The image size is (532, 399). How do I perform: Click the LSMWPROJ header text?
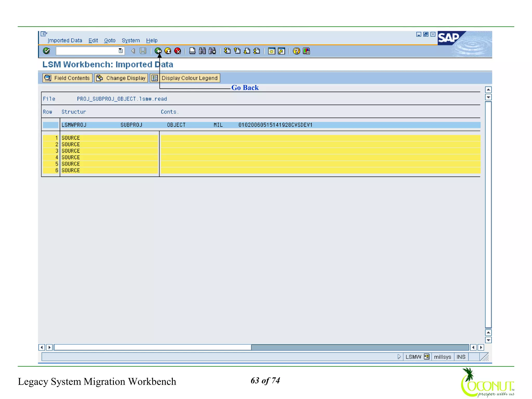pos(74,125)
